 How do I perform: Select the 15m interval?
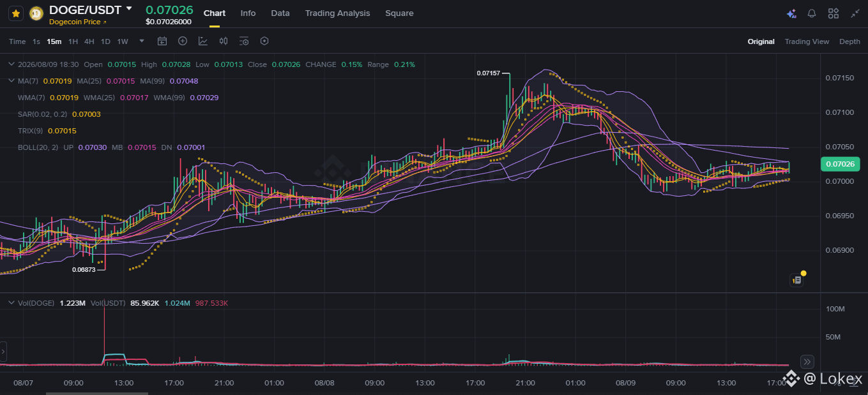54,41
